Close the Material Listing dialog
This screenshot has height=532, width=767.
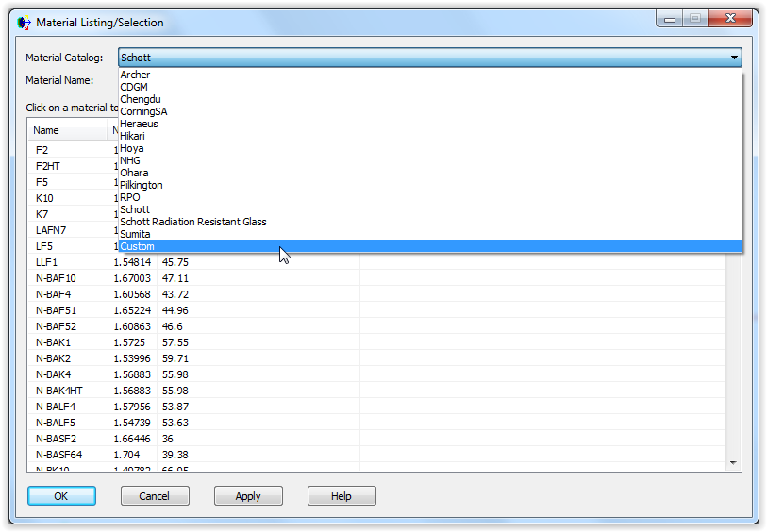pyautogui.click(x=730, y=18)
